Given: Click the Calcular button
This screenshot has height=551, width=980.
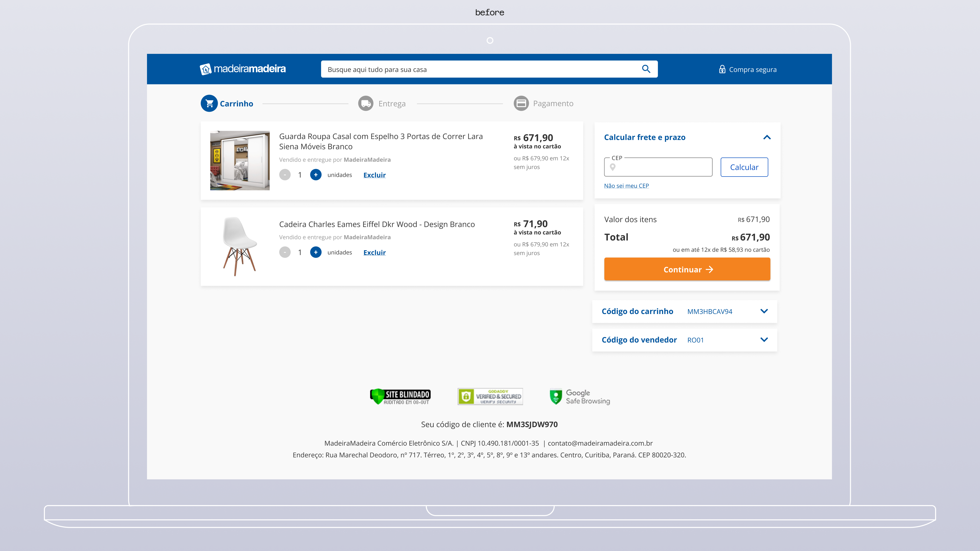Looking at the screenshot, I should pyautogui.click(x=744, y=167).
